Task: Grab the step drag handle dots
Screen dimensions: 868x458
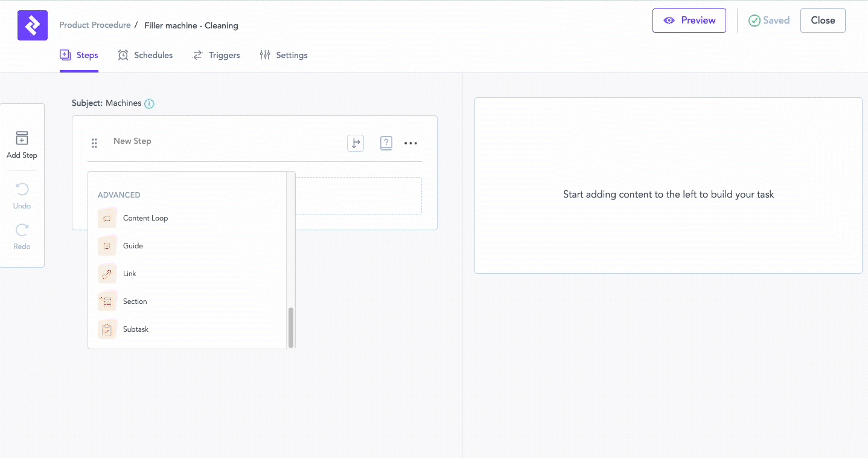Action: [x=94, y=143]
